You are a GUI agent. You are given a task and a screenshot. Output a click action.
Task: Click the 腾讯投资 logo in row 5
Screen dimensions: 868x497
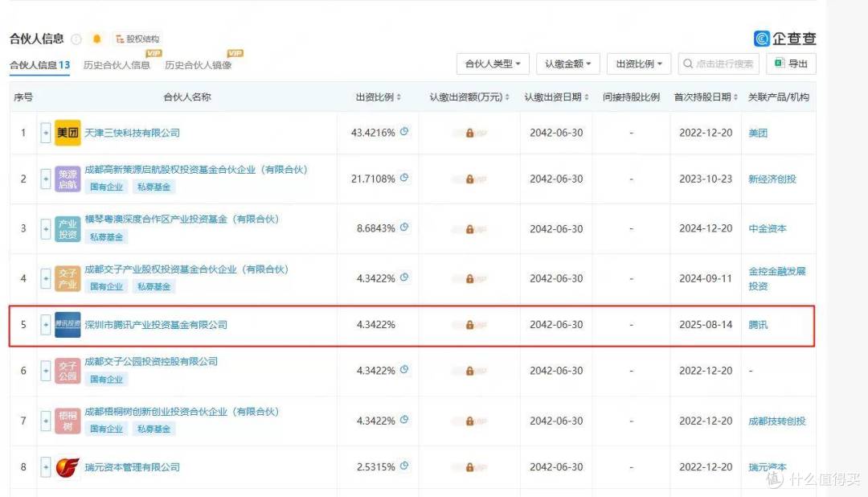coord(68,325)
